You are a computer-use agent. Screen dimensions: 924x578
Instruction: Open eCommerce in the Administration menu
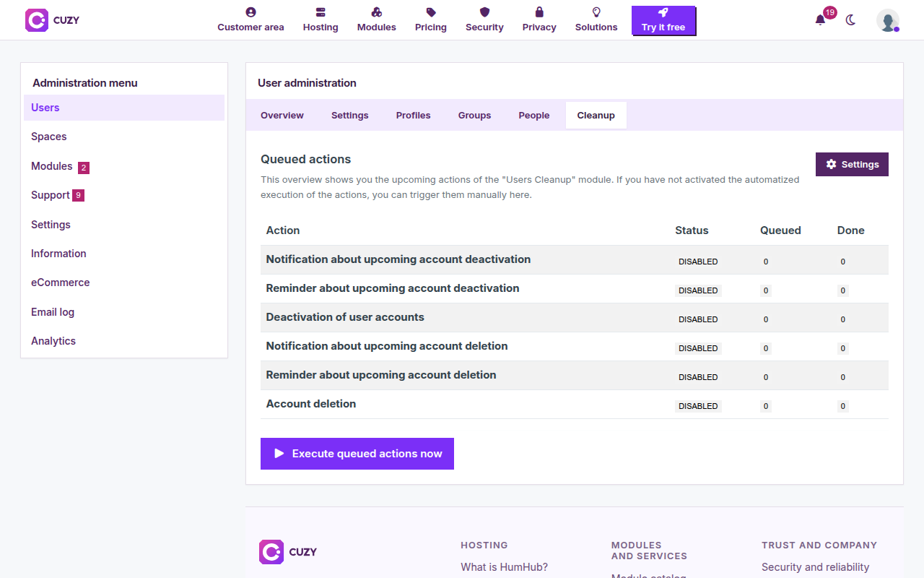tap(124, 282)
